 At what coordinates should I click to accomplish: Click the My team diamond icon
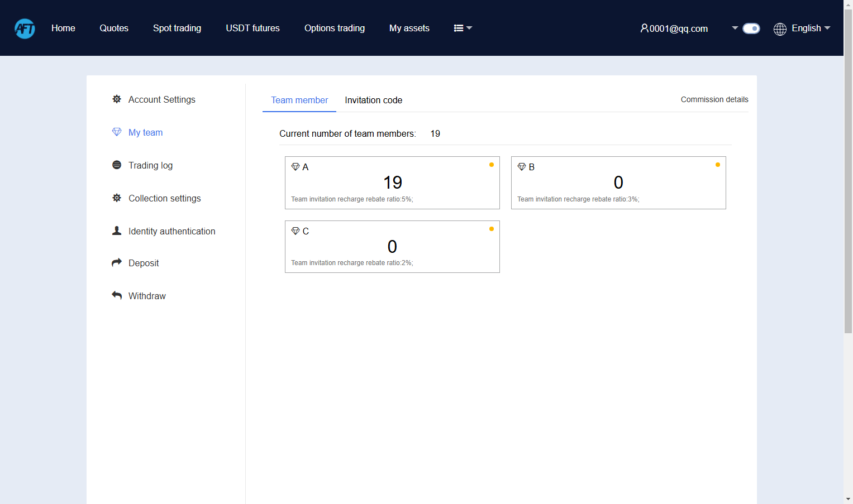coord(117,132)
